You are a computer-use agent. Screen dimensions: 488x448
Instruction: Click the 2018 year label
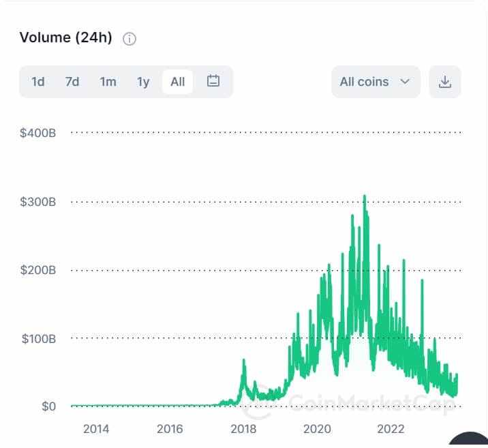coord(243,430)
